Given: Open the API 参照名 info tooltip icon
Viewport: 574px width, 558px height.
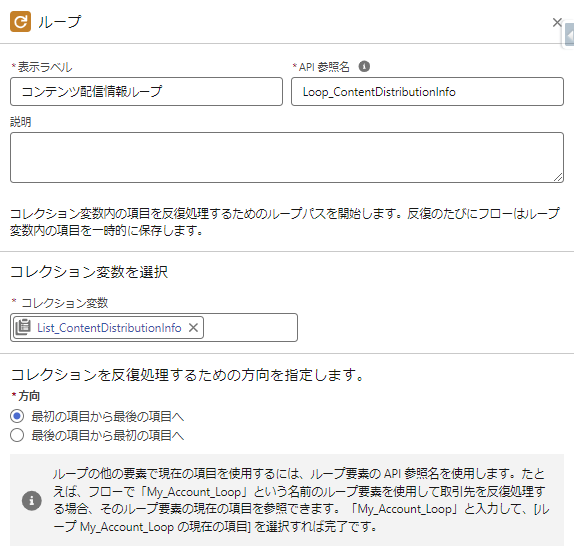Looking at the screenshot, I should coord(364,66).
